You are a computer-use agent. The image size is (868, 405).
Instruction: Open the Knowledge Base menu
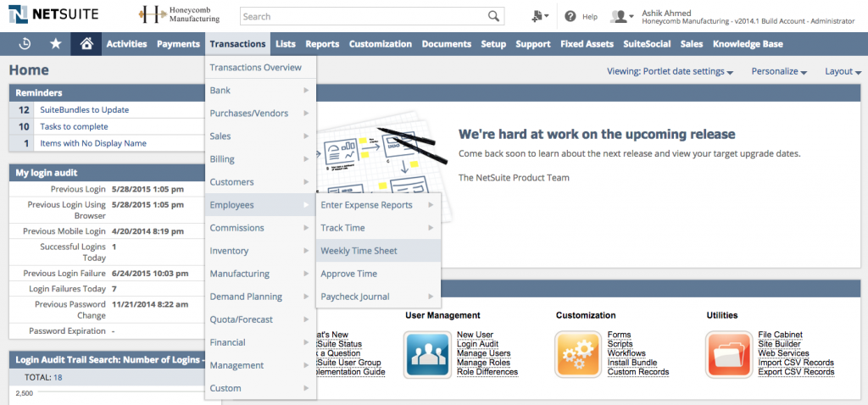pyautogui.click(x=748, y=44)
